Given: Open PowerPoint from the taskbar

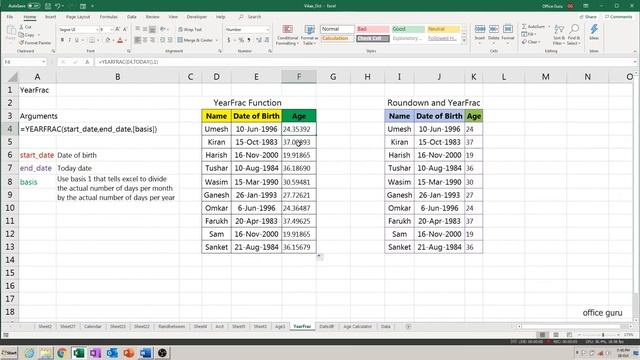Looking at the screenshot, I should coord(129,353).
